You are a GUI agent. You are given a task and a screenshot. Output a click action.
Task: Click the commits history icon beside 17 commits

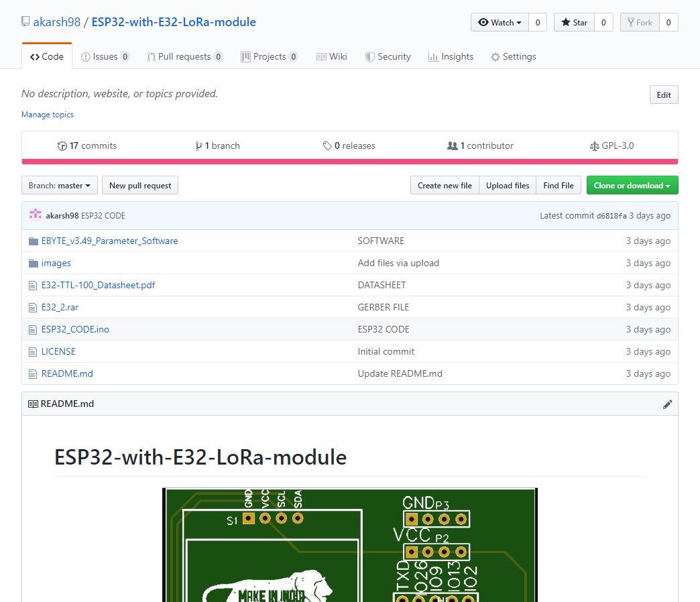point(61,145)
